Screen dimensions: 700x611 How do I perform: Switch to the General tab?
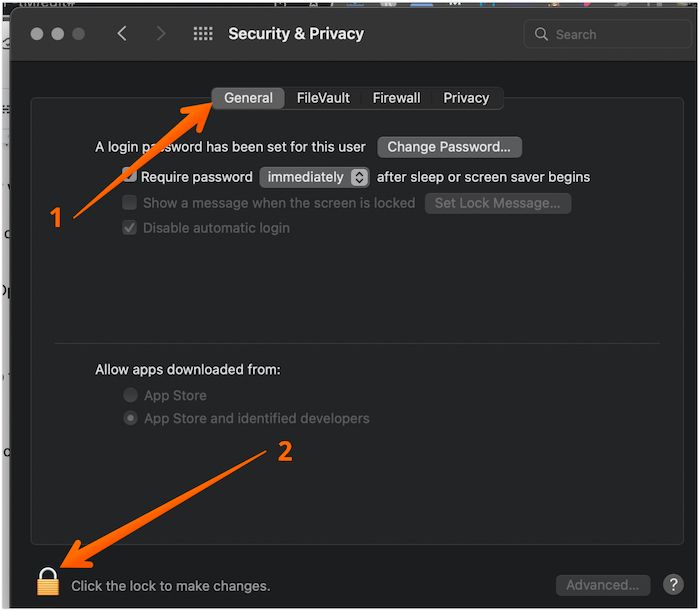pos(248,98)
